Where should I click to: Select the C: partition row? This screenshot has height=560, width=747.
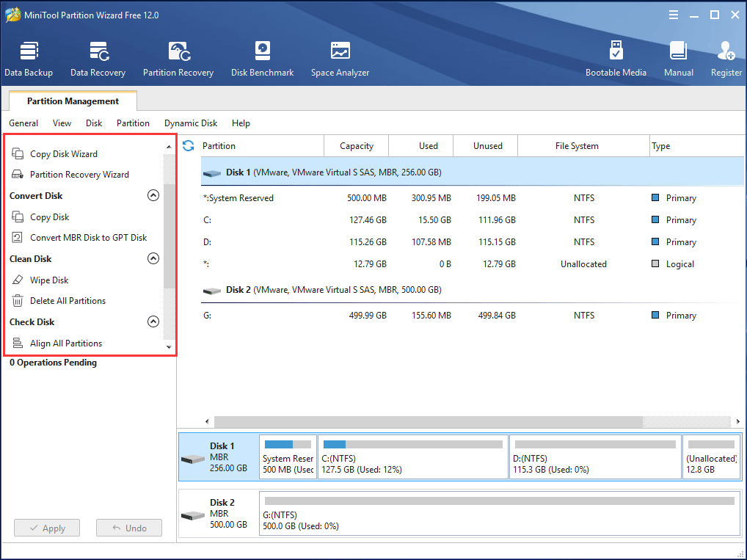(472, 219)
